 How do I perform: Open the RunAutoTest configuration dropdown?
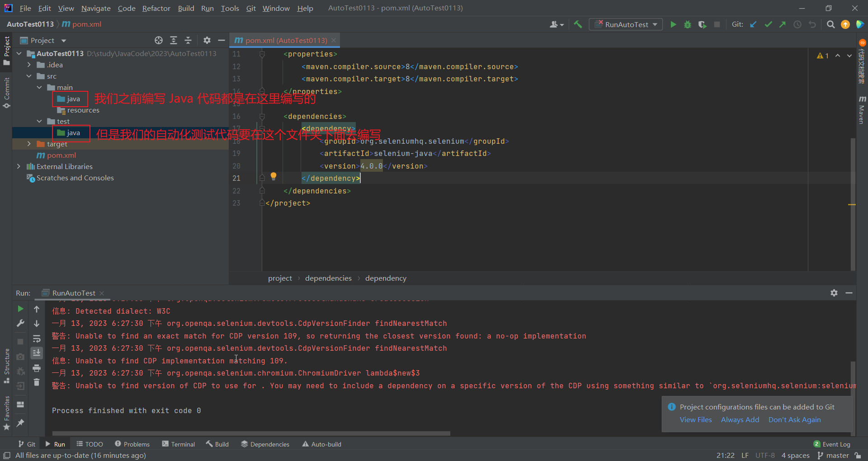(x=626, y=24)
